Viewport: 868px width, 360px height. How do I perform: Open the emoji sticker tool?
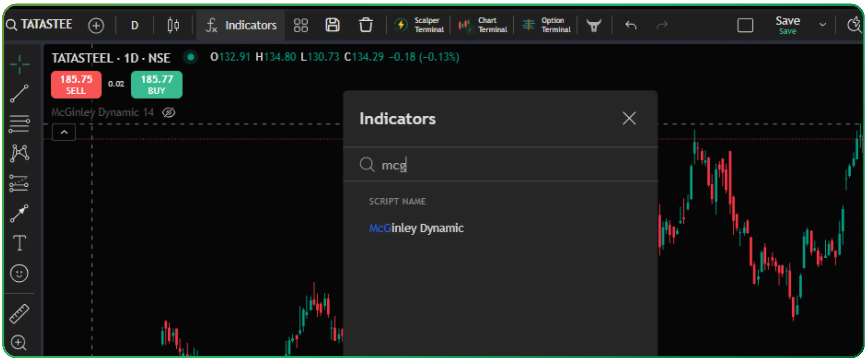coord(19,273)
